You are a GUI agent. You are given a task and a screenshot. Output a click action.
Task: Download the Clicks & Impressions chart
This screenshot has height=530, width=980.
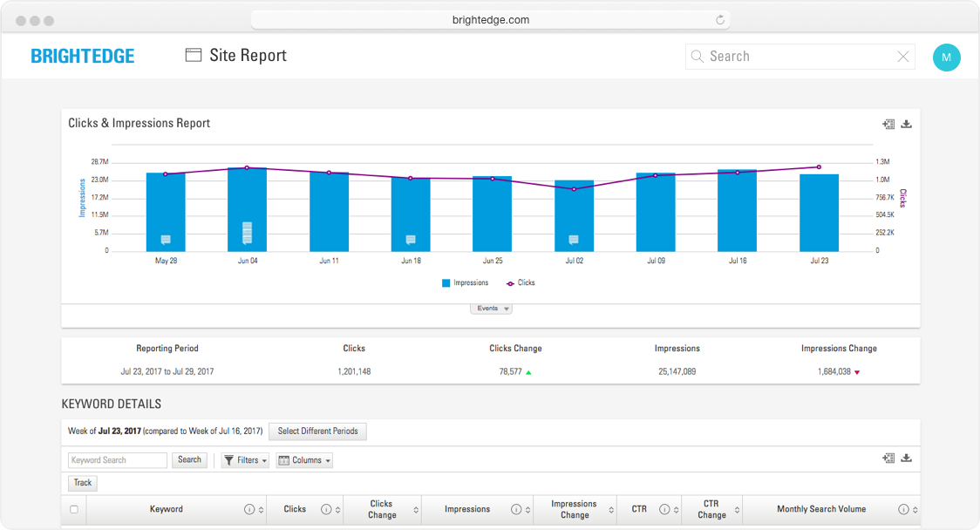point(906,124)
